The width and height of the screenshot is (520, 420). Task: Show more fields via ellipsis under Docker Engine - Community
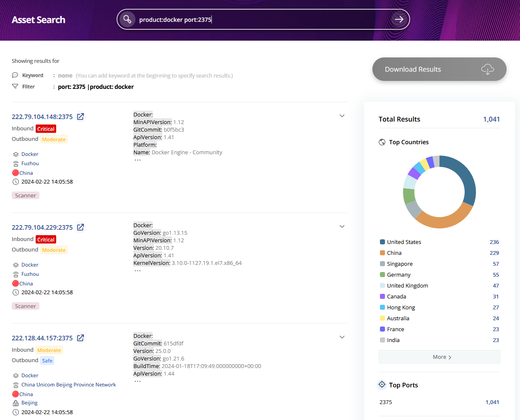coord(138,160)
